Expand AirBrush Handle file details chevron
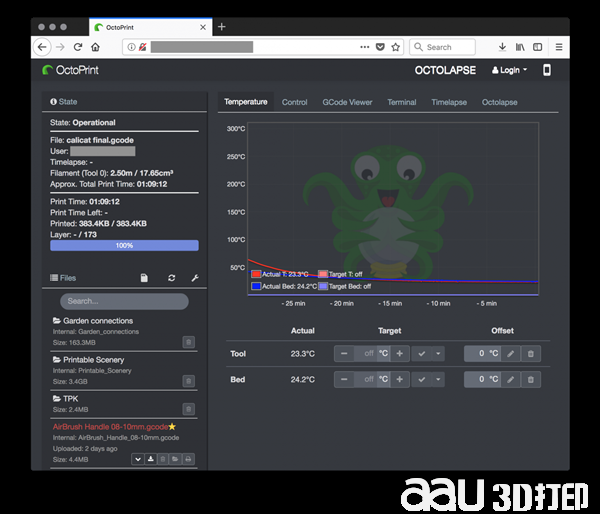Screen dimensions: 600x514 (x=137, y=459)
